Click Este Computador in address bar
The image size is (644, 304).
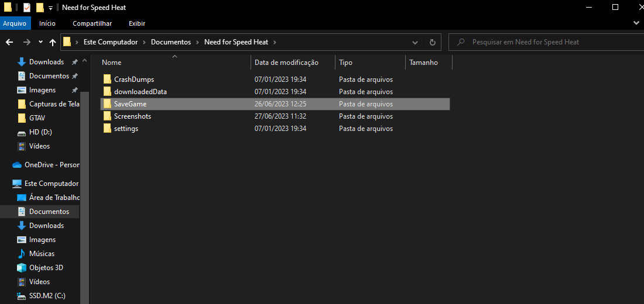(x=111, y=42)
